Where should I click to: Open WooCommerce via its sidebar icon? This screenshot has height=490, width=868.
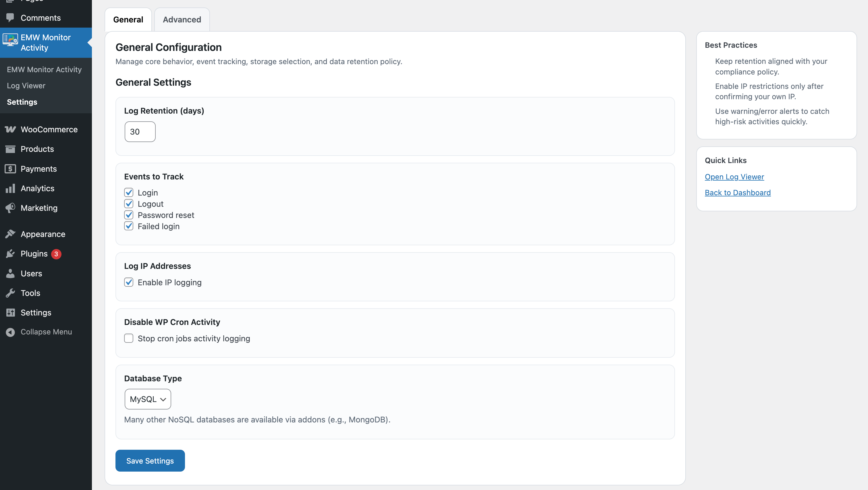pos(10,129)
